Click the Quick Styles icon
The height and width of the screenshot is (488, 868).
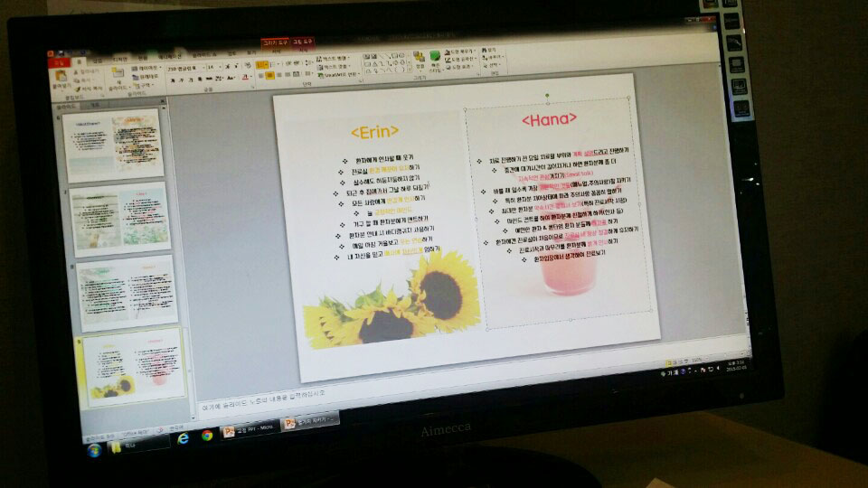pyautogui.click(x=435, y=60)
